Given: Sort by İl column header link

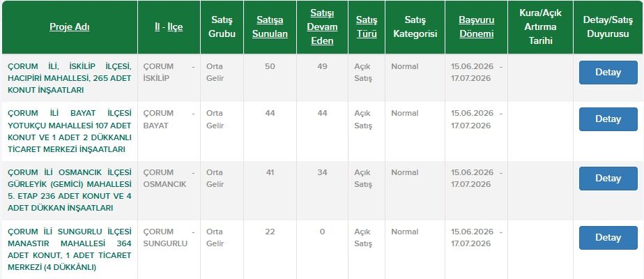Looking at the screenshot, I should 157,27.
